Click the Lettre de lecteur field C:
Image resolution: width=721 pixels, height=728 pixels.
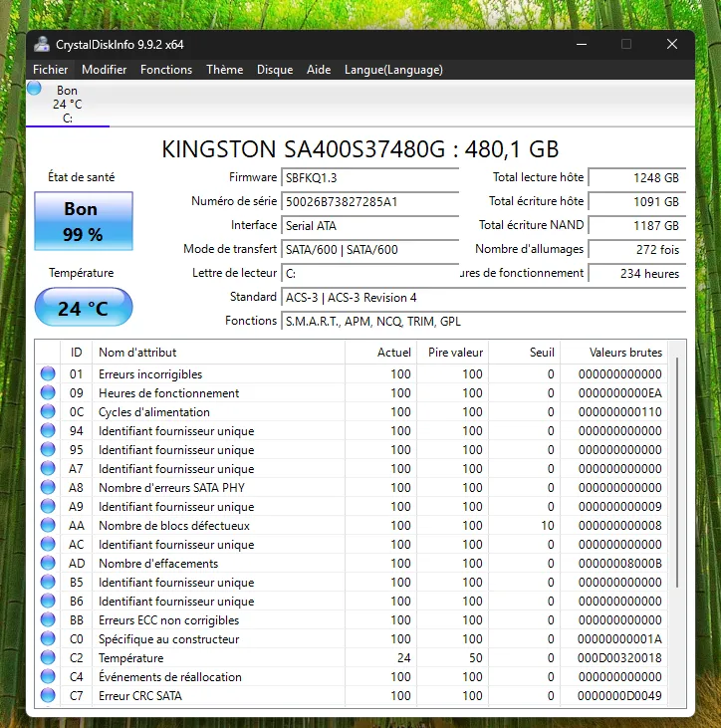[x=370, y=274]
